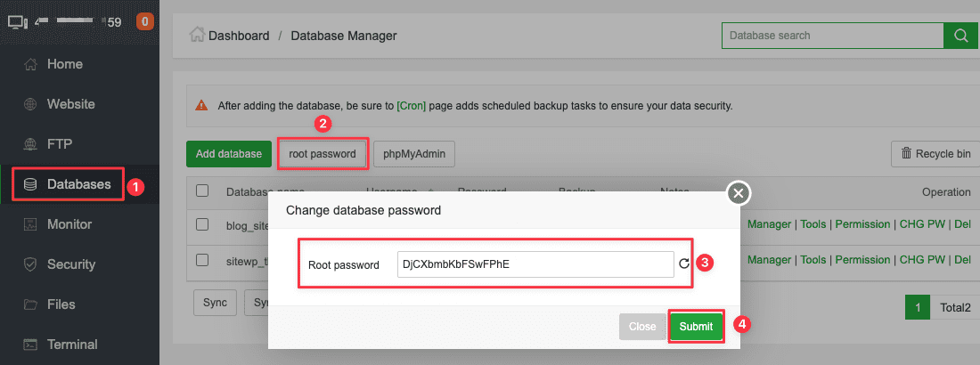Check the sitewp row checkbox
980x365 pixels.
(202, 259)
